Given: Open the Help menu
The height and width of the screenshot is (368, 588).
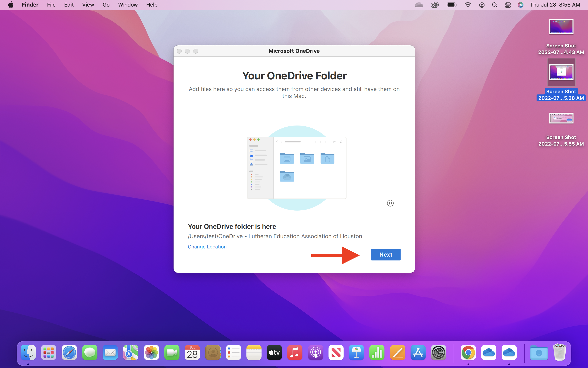Looking at the screenshot, I should 152,5.
